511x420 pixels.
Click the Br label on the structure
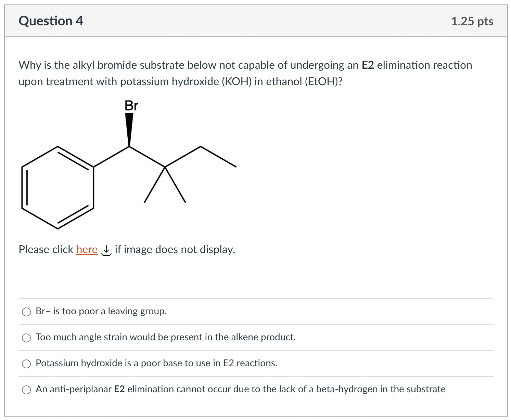point(131,106)
